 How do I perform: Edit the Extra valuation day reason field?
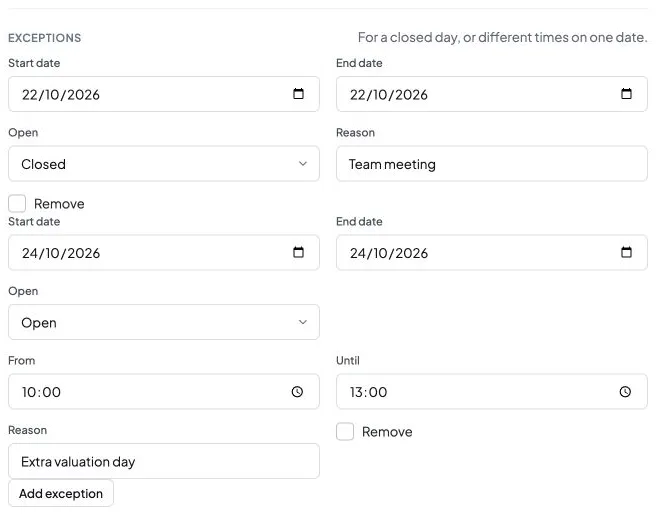(x=164, y=461)
